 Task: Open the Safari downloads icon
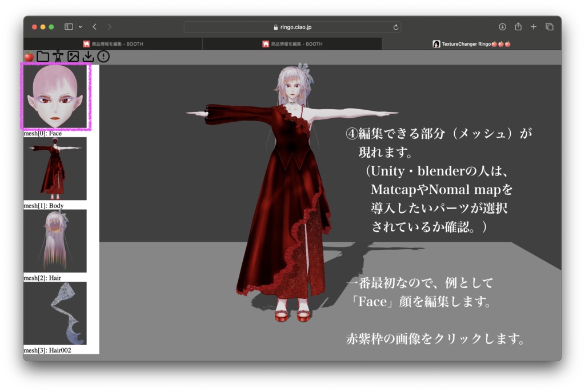pos(503,26)
